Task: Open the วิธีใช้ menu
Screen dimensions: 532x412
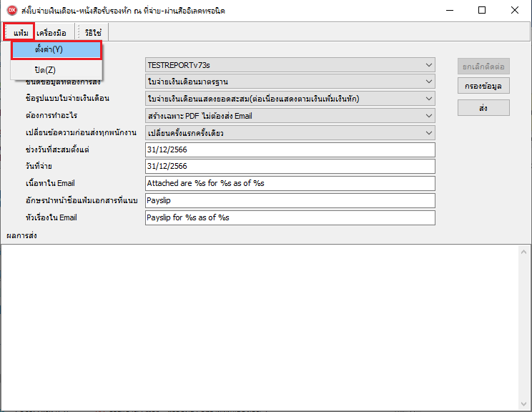Action: click(x=93, y=32)
